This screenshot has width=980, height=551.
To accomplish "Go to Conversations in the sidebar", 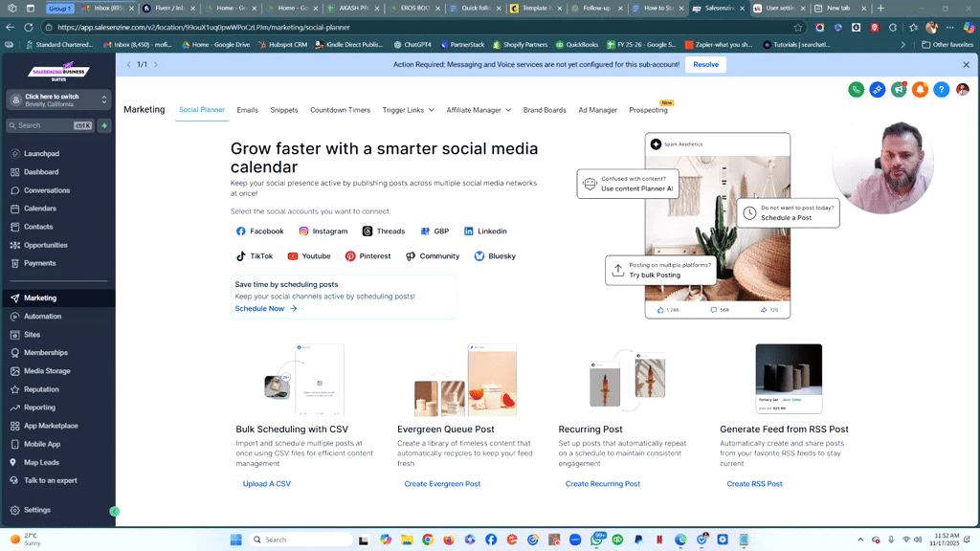I will click(x=46, y=190).
